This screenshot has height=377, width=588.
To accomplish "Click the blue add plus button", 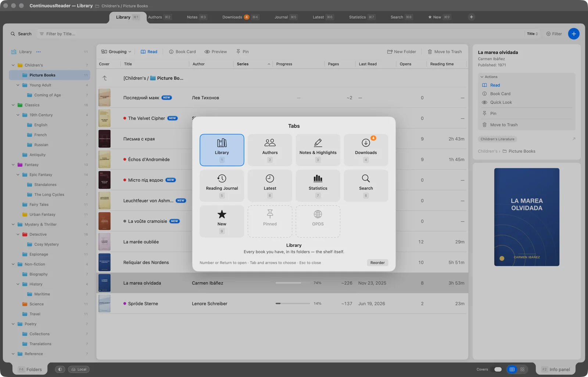I will [574, 33].
